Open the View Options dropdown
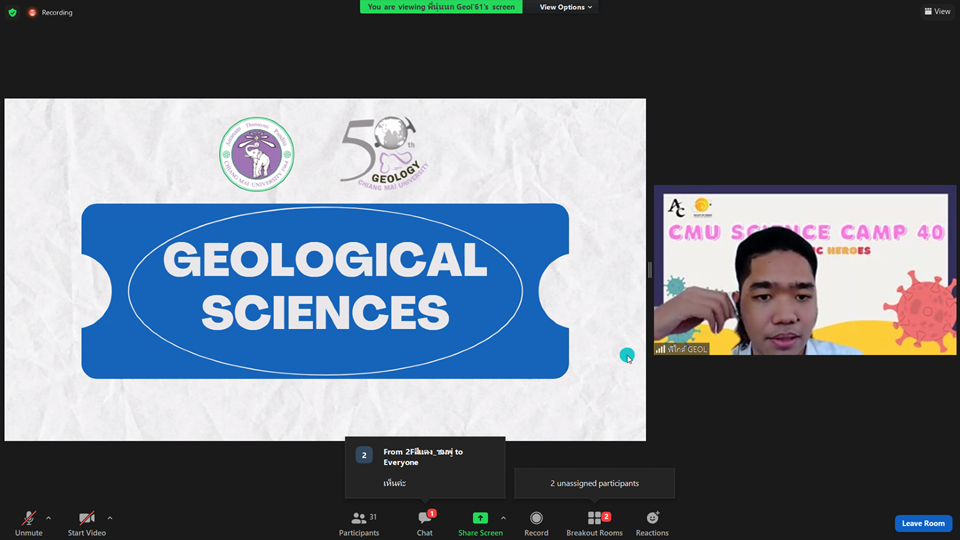This screenshot has width=960, height=540. [x=566, y=7]
